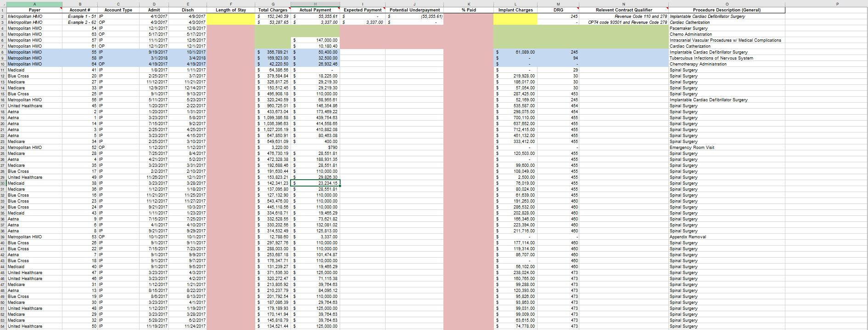Select the 61,089.00 implant charges cell
868x330 pixels.
tap(515, 52)
